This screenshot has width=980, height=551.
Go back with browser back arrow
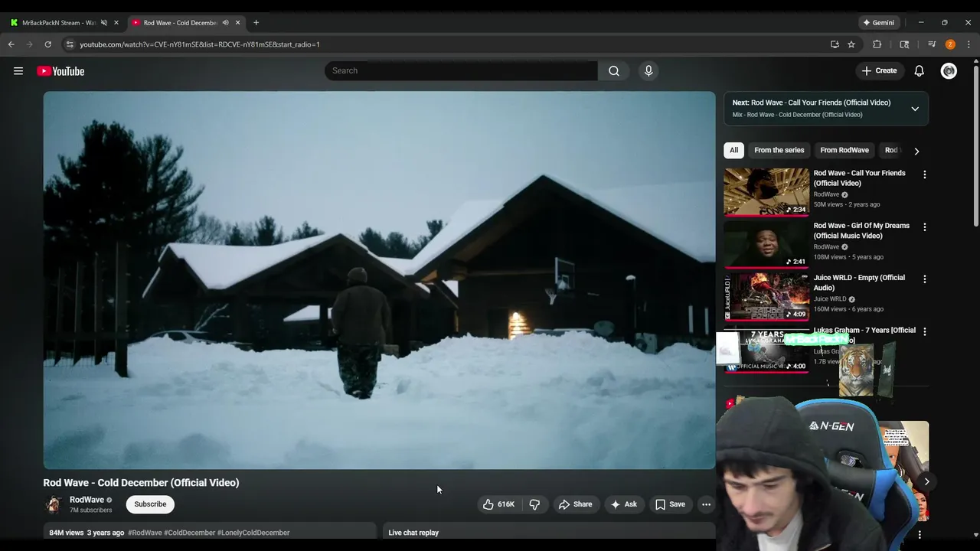(x=11, y=44)
